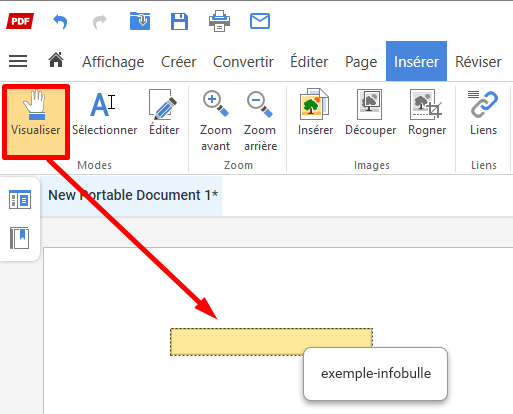The width and height of the screenshot is (513, 414).
Task: Activate the Sélectionner text tool
Action: (104, 113)
